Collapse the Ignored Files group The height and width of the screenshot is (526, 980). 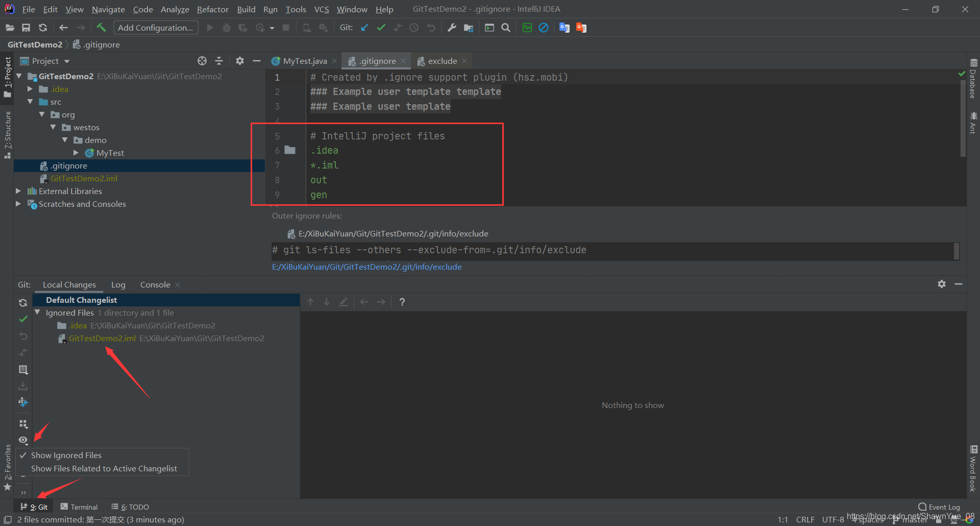tap(37, 312)
